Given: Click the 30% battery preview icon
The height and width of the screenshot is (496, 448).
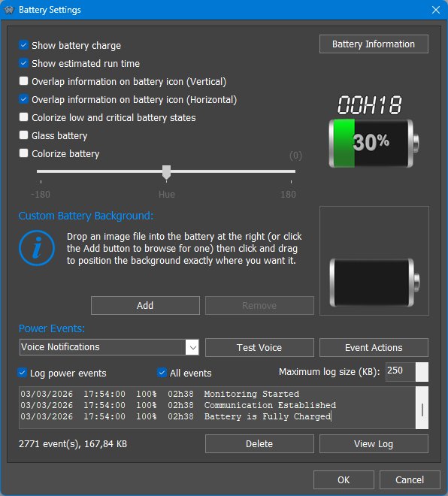Looking at the screenshot, I should 374,144.
